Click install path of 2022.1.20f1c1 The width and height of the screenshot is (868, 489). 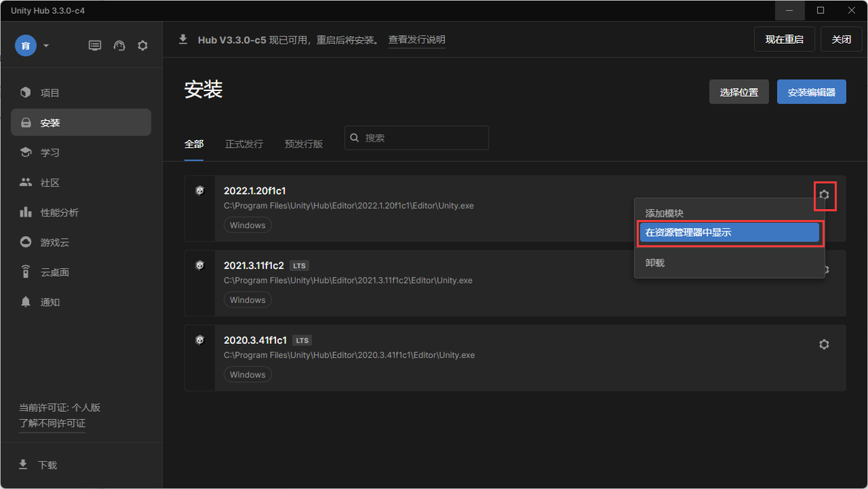(349, 206)
